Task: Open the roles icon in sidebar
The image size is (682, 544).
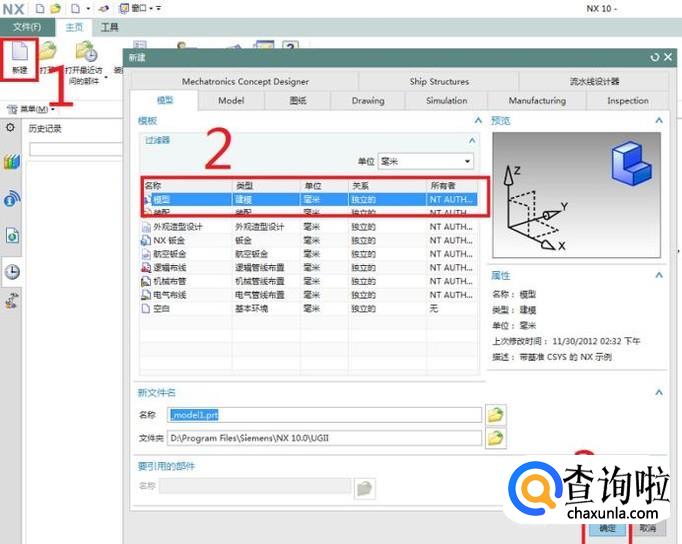Action: 12,301
